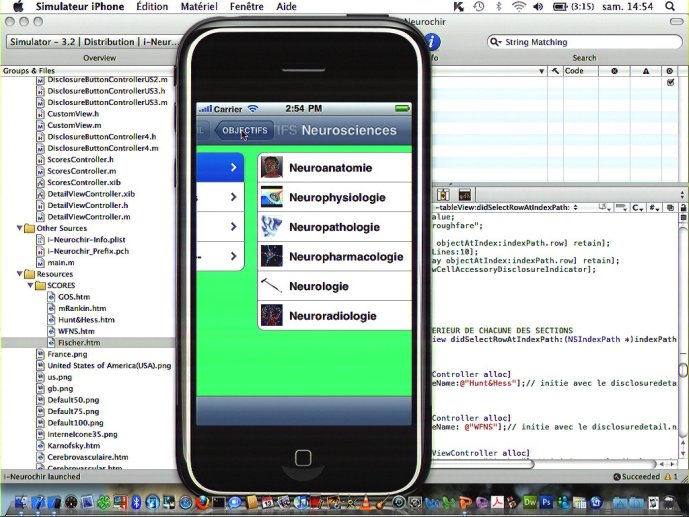
Task: Open the Neuropharmacologie row
Action: 335,257
